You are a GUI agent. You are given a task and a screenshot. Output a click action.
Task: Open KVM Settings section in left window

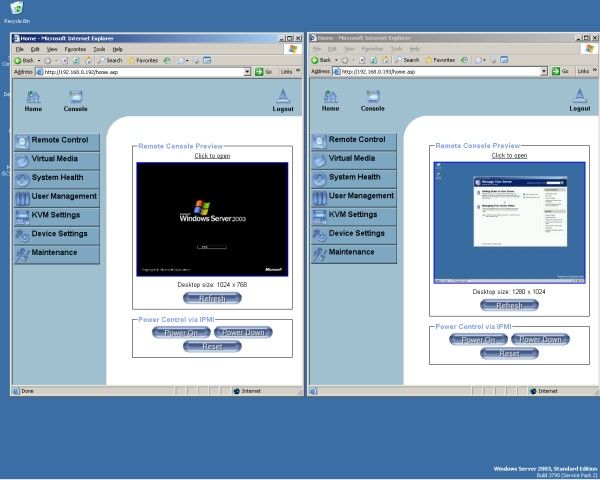(57, 217)
